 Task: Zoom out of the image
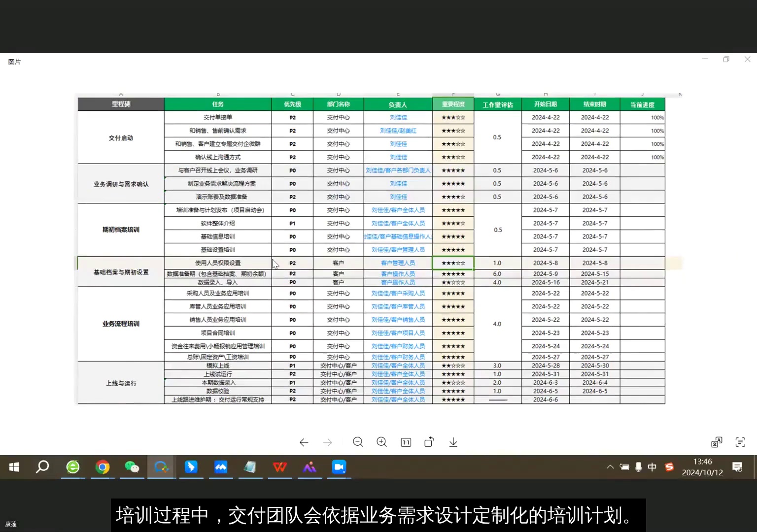[x=358, y=442]
